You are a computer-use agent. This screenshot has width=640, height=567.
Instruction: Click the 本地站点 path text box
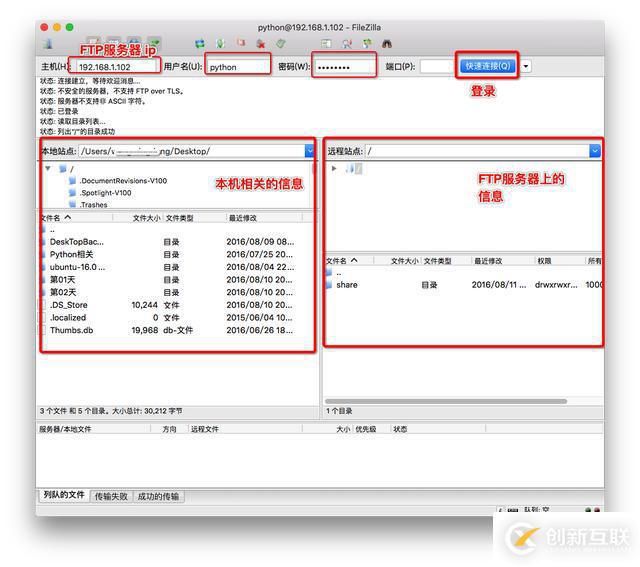click(x=192, y=151)
